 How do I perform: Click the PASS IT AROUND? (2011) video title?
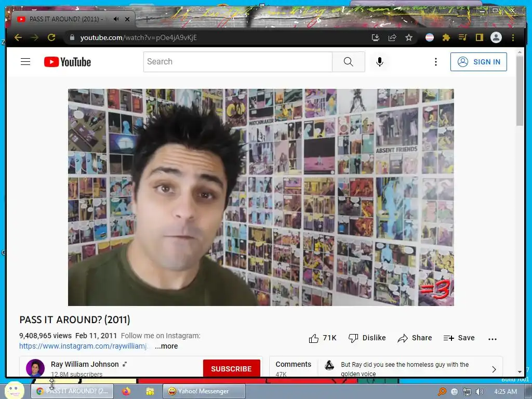click(x=75, y=320)
